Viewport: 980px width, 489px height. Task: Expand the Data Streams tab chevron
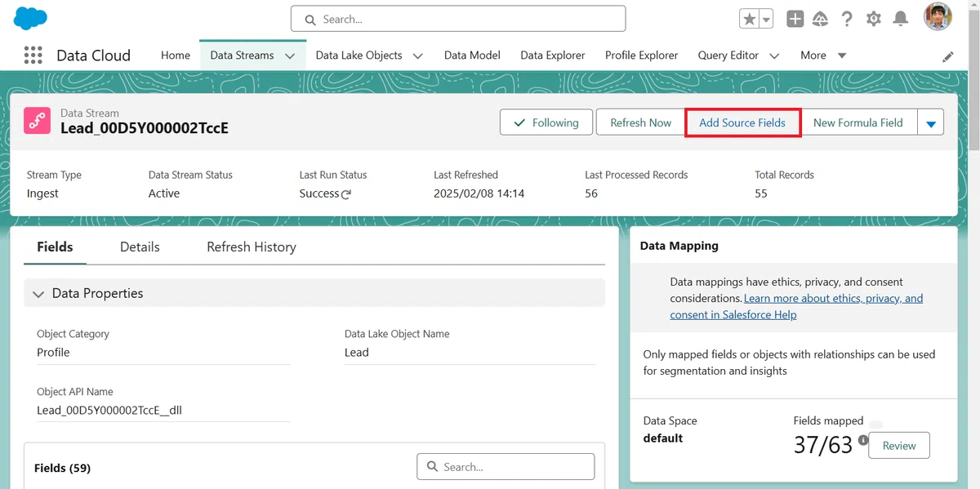coord(290,56)
